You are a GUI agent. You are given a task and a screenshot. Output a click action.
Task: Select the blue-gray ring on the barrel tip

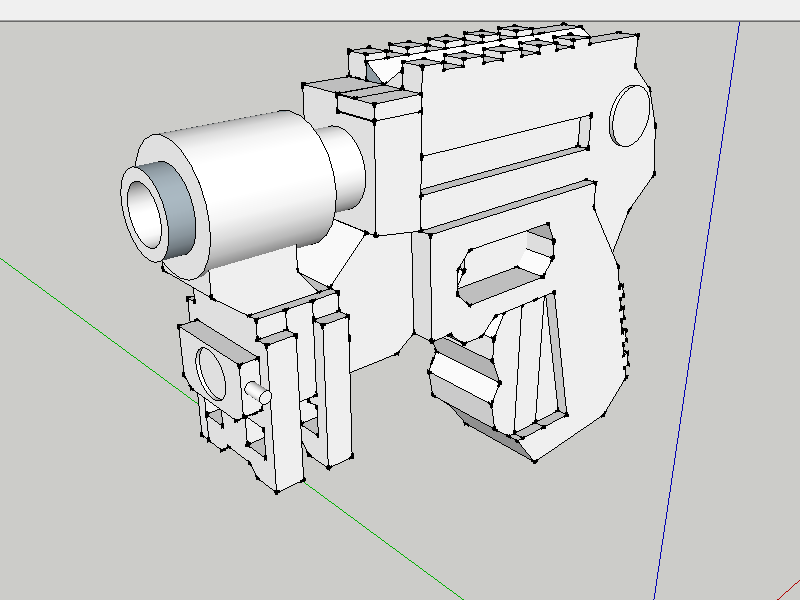pyautogui.click(x=179, y=214)
